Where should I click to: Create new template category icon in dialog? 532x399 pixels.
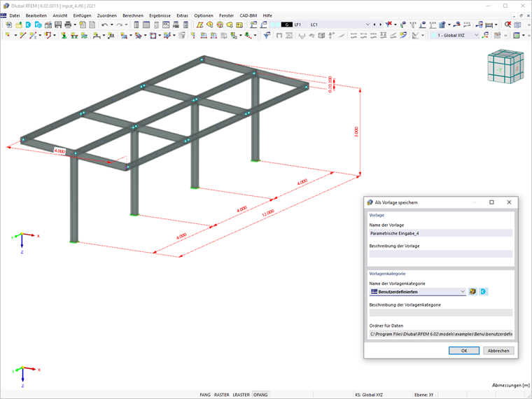472,291
